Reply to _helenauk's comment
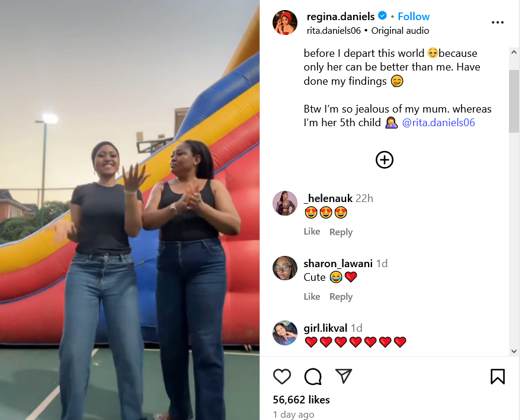 click(341, 232)
